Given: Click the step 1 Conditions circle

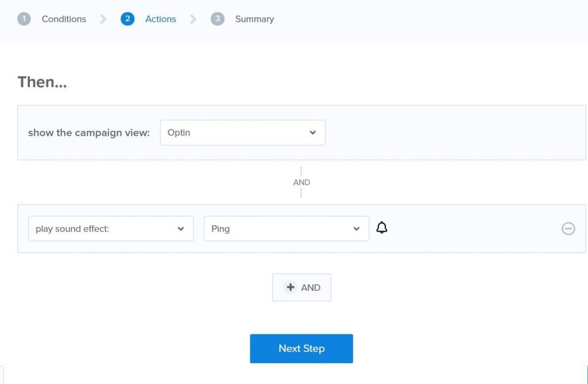Looking at the screenshot, I should tap(24, 18).
